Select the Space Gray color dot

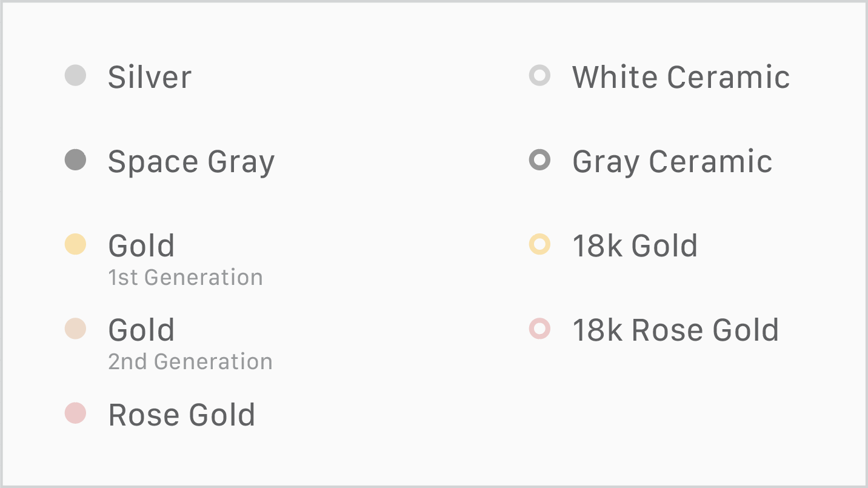pos(75,161)
